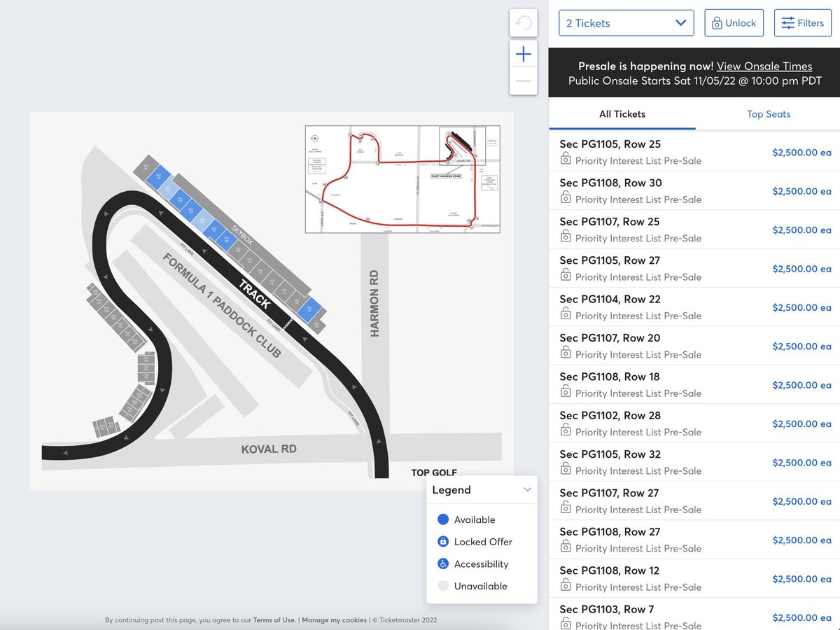Click lock icon for PG1108, Row 30
Screen dimensions: 840x630
point(566,198)
